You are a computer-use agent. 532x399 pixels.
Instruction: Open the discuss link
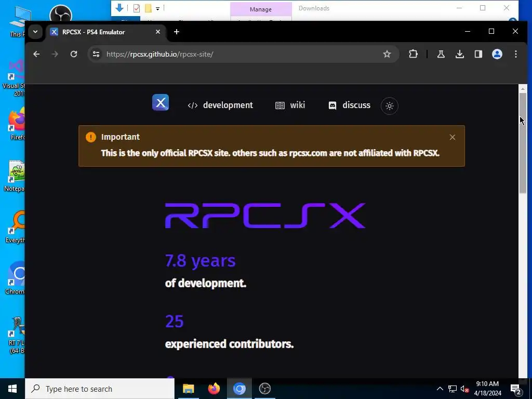[x=350, y=105]
